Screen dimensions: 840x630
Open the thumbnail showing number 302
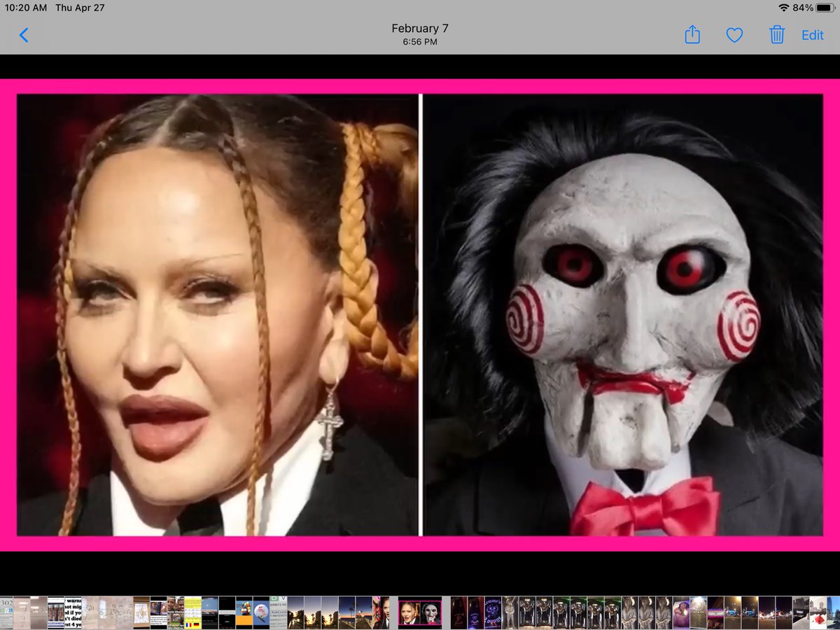(x=6, y=612)
